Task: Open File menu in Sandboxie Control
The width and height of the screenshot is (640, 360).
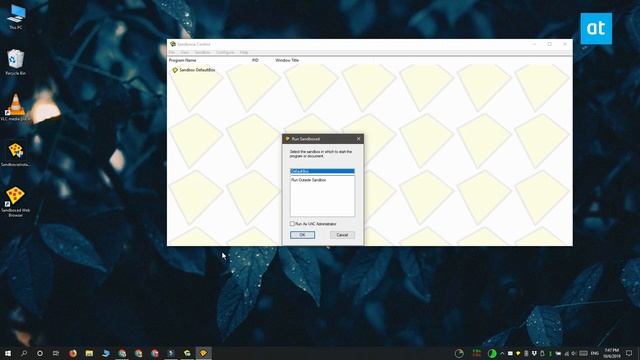Action: point(172,52)
